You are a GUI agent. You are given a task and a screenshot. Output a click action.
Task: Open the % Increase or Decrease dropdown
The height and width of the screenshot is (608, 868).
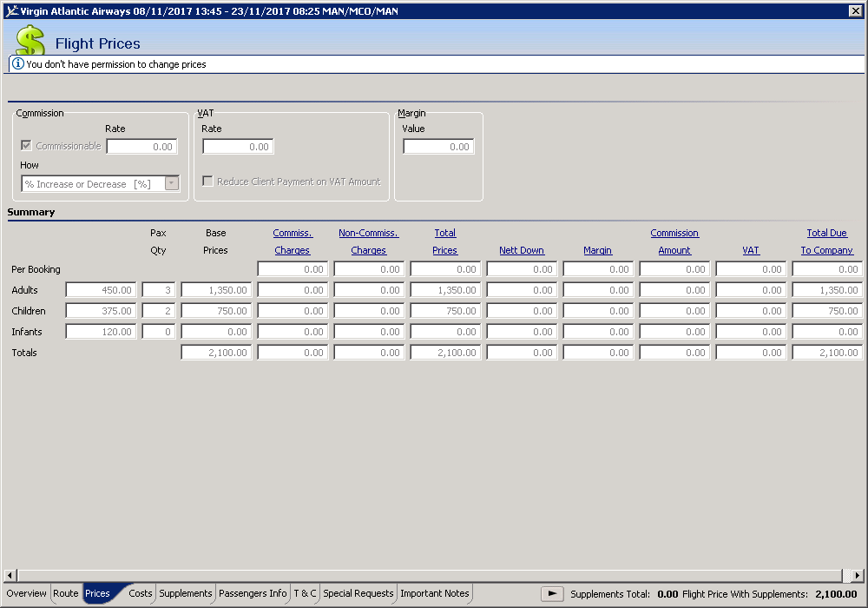click(x=172, y=183)
